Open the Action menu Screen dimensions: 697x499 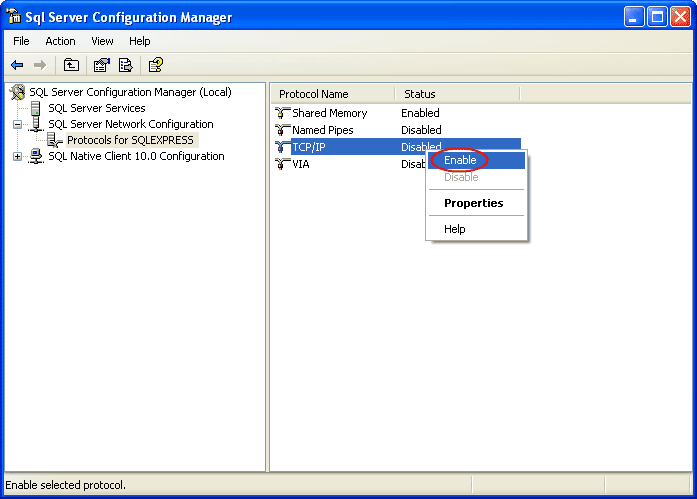[60, 41]
